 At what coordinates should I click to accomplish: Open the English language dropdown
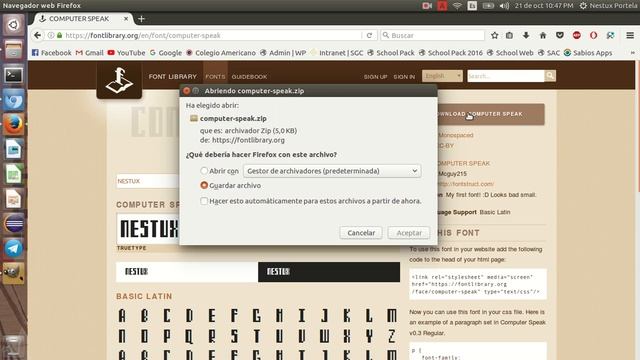point(442,76)
